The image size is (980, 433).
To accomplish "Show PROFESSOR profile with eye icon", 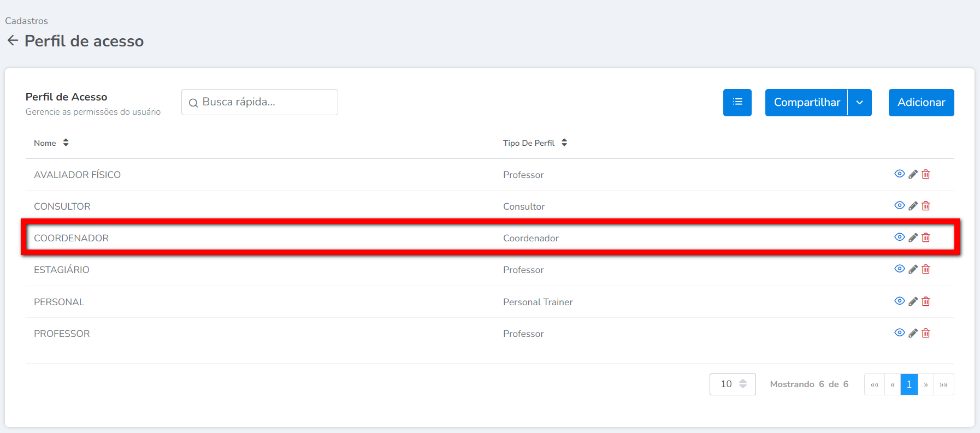I will [x=899, y=333].
